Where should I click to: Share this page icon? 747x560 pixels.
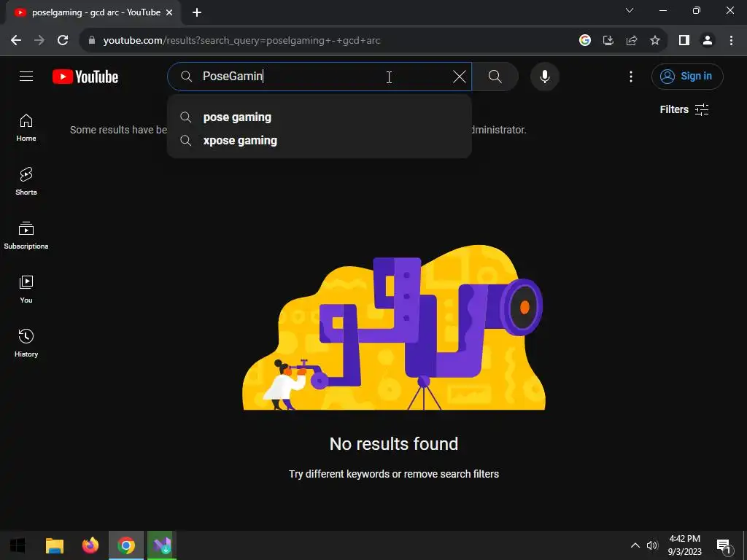tap(632, 41)
